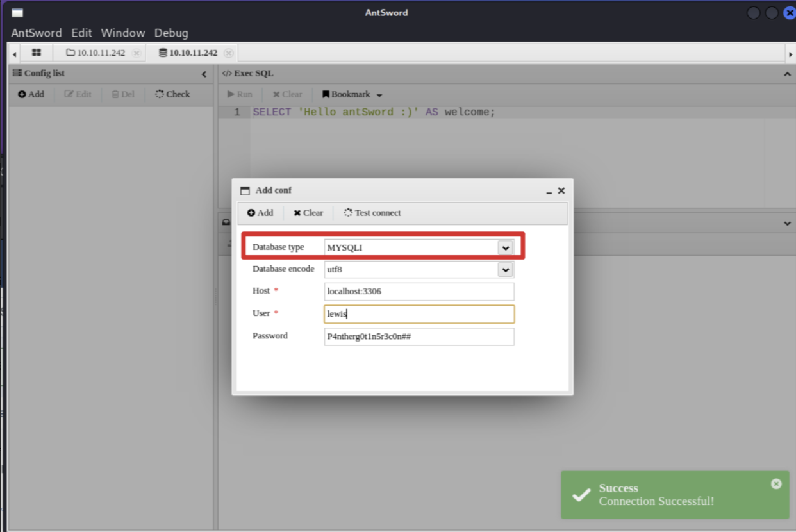Close the Add conf dialog
Viewport: 796px width, 532px height.
tap(561, 191)
